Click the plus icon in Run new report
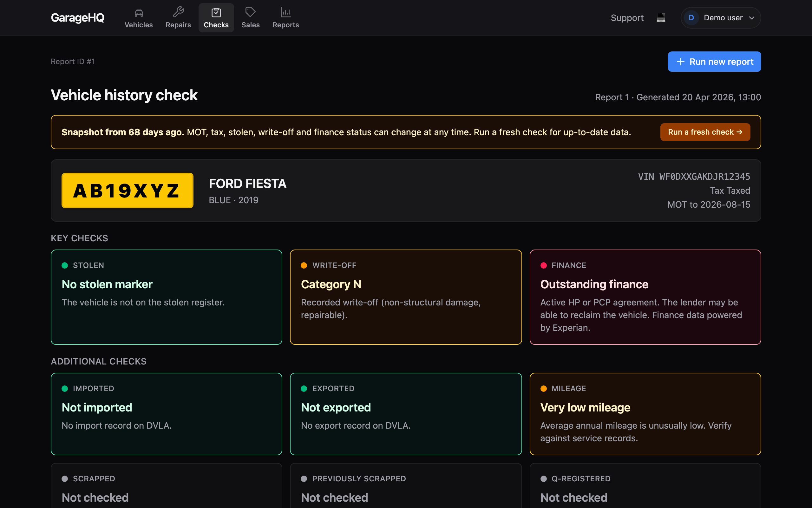 point(680,62)
